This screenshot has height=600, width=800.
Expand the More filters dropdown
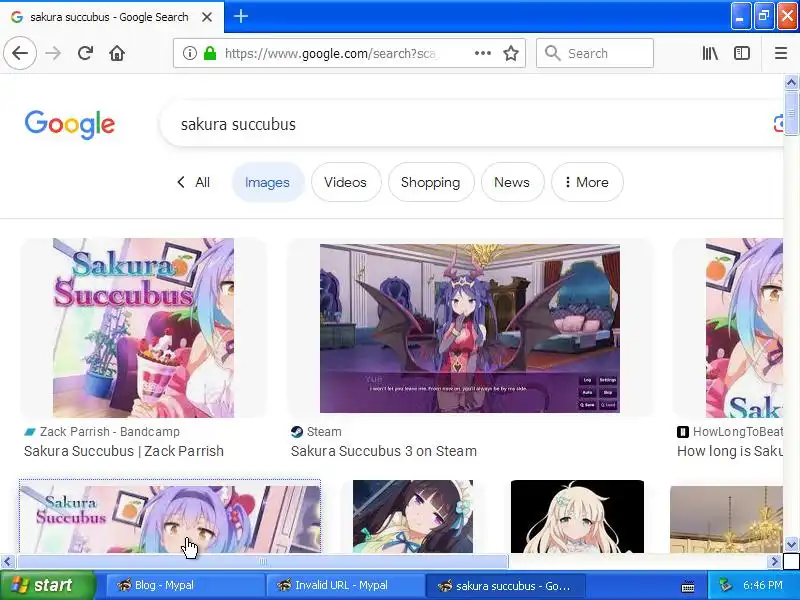click(x=587, y=182)
